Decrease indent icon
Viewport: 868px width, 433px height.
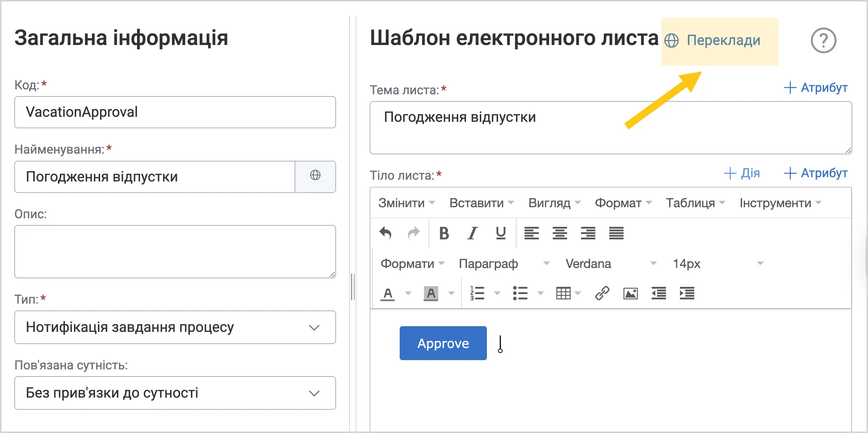[x=659, y=294]
